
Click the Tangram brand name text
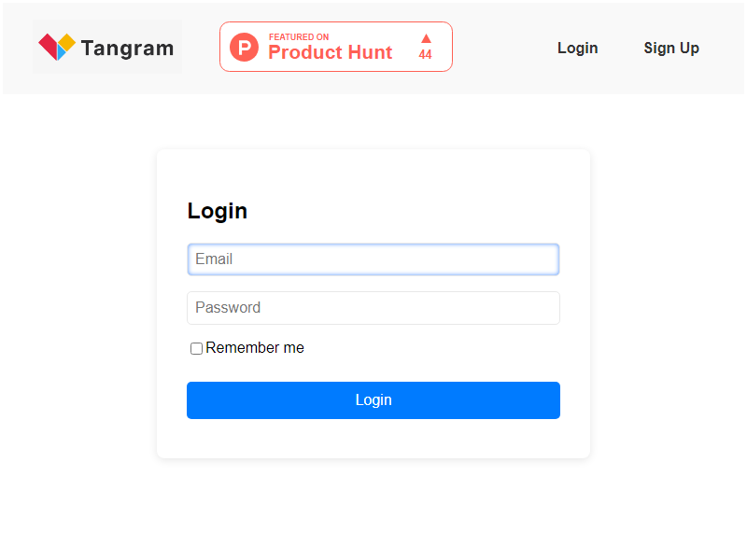point(127,49)
